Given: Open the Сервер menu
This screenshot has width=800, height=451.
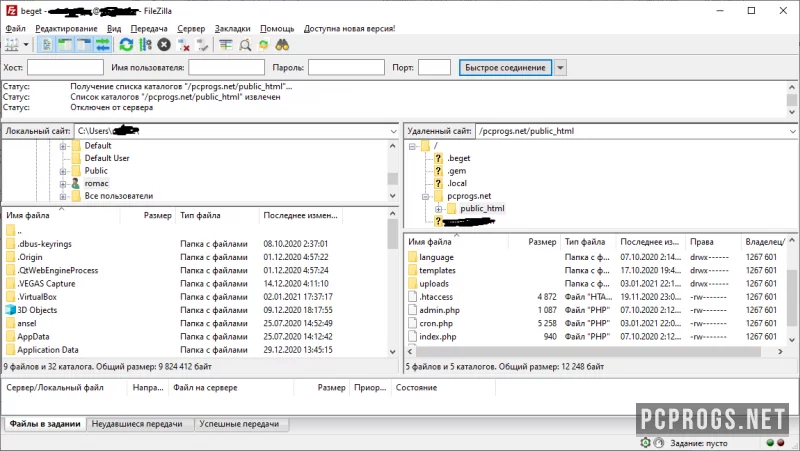Looking at the screenshot, I should point(191,29).
